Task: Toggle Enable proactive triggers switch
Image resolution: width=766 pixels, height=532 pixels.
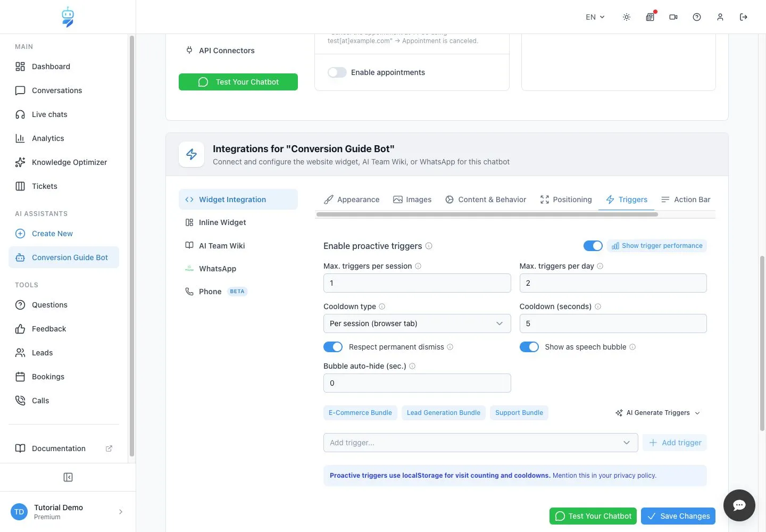Action: click(593, 246)
